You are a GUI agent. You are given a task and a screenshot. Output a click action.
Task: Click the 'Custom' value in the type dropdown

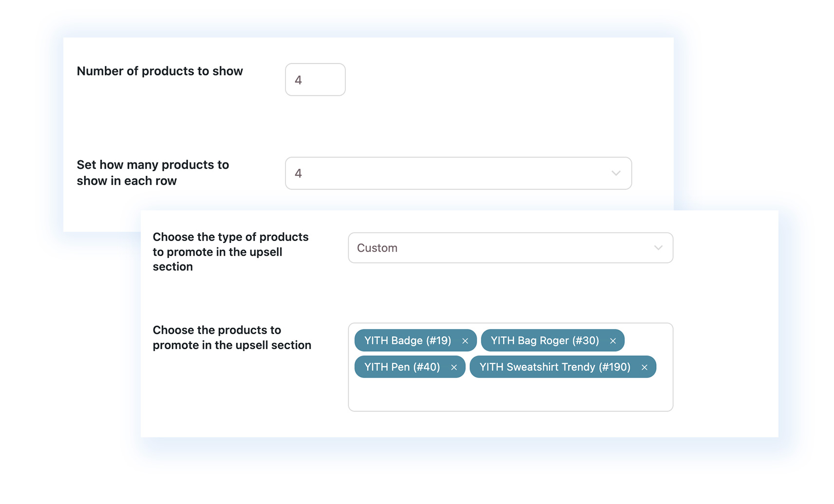point(377,248)
